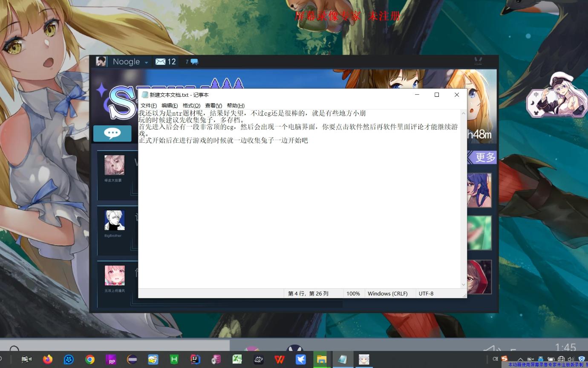Open Google Chrome from the taskbar
Viewport: 588px width, 368px height.
(x=89, y=359)
